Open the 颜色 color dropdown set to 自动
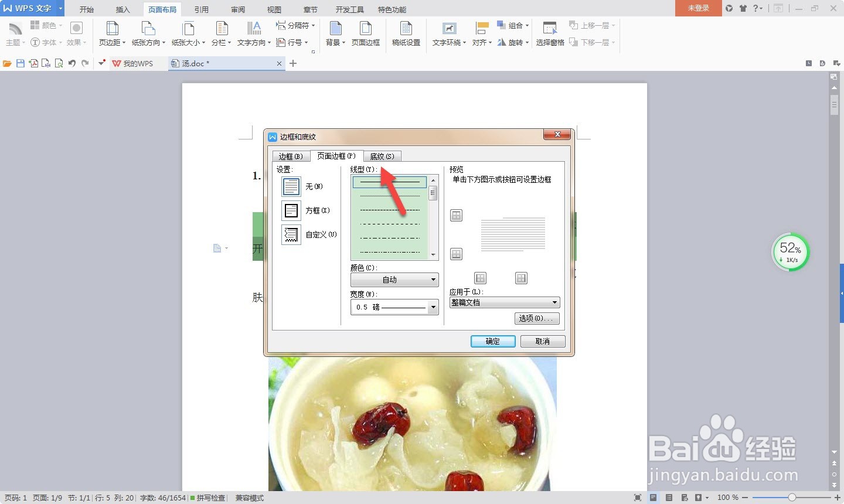Image resolution: width=844 pixels, height=504 pixels. click(394, 280)
